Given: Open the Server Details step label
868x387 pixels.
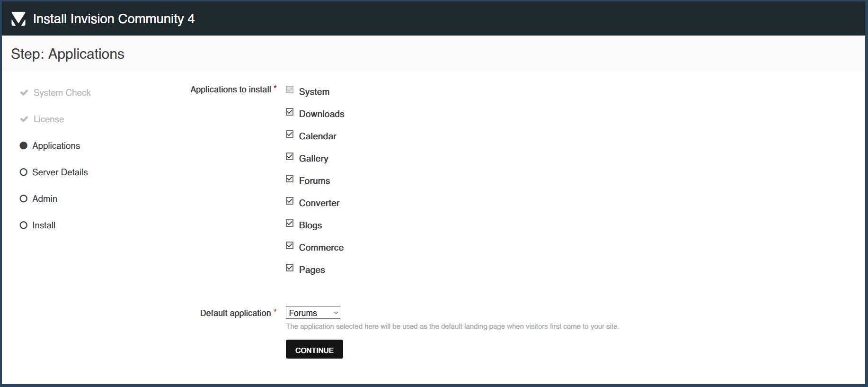Looking at the screenshot, I should [x=60, y=172].
